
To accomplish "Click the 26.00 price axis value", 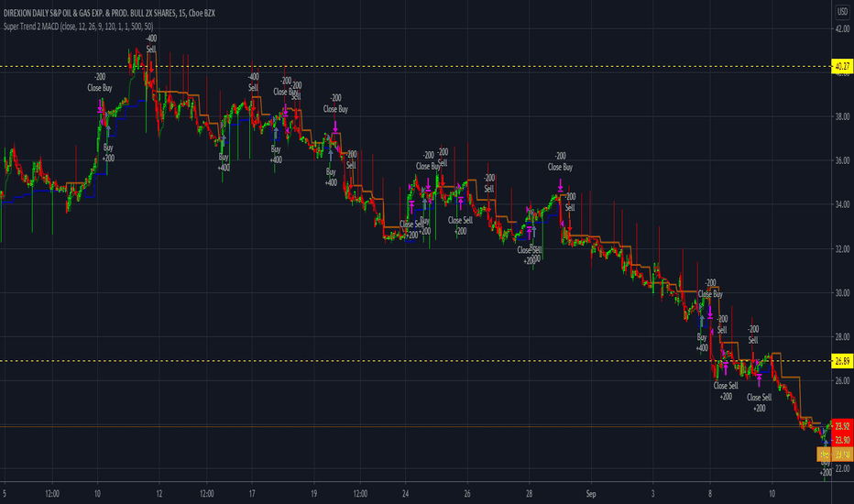I will (x=842, y=380).
